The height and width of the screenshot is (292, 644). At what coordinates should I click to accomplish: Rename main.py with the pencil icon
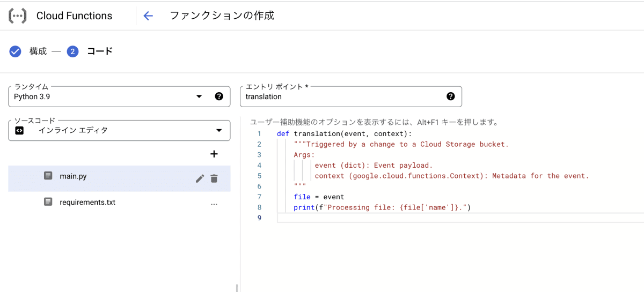200,178
